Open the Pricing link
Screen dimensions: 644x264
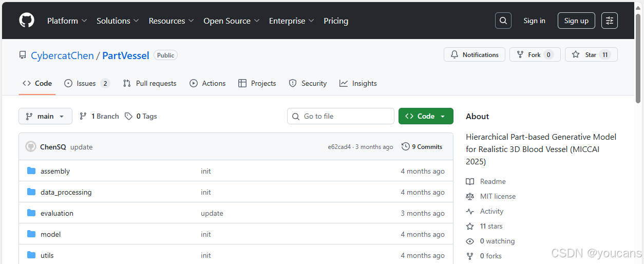(336, 21)
